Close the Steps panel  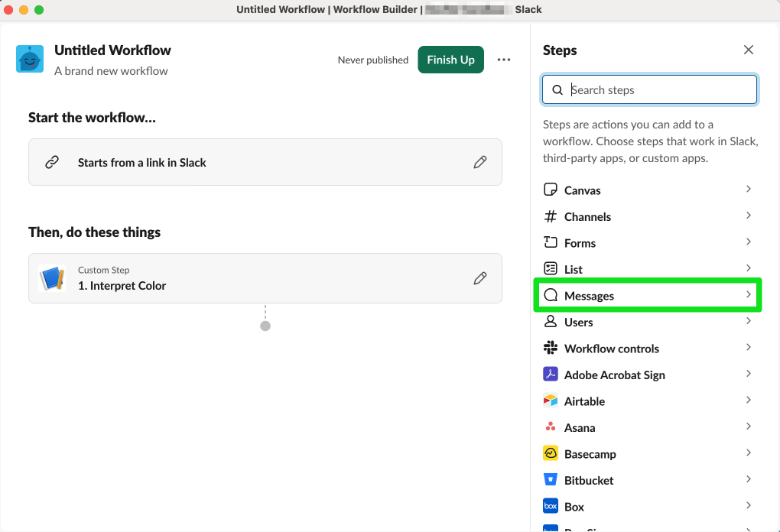(x=748, y=49)
